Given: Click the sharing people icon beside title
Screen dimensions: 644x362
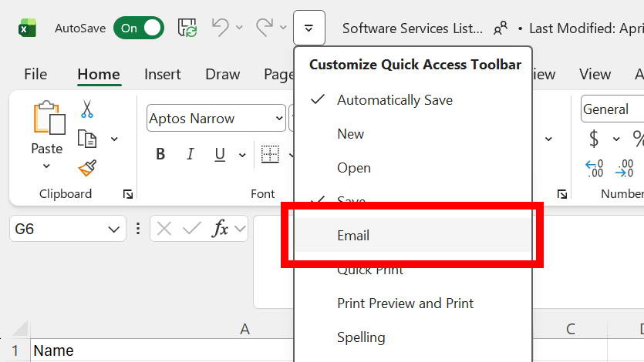Looking at the screenshot, I should 501,28.
